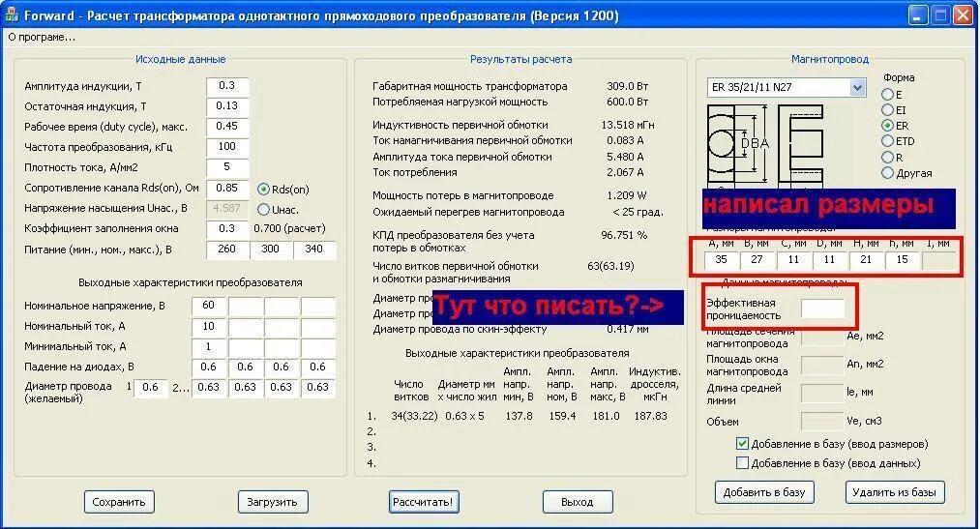Enable 'Добавление в базу (ввод данных)' checkbox

click(x=742, y=463)
